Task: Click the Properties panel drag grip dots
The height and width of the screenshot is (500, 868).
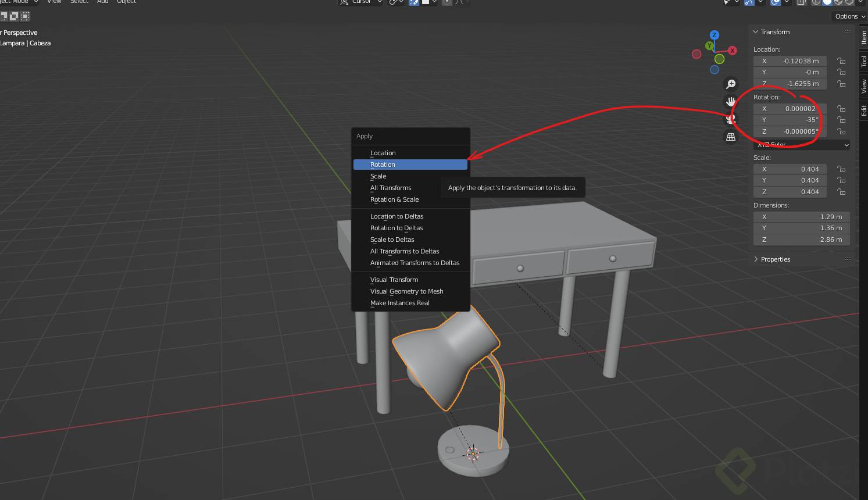Action: [x=848, y=259]
